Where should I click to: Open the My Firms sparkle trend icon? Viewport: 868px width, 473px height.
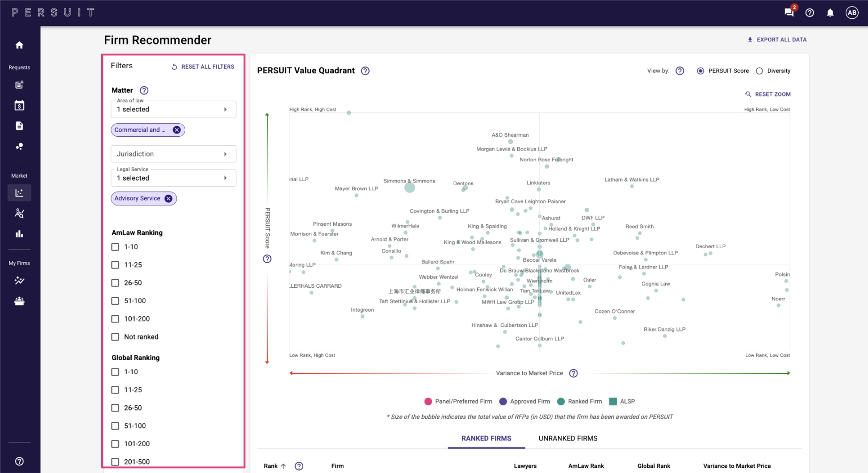tap(19, 281)
